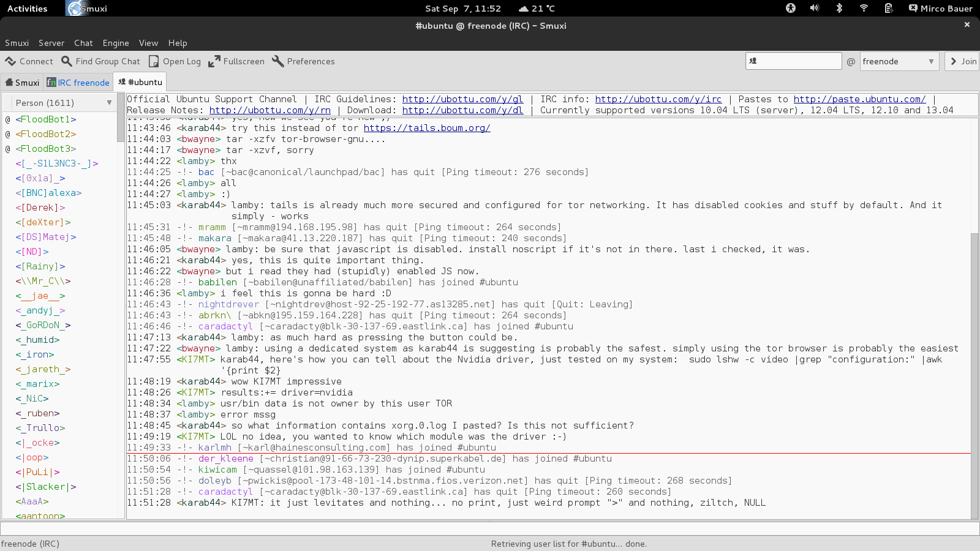The image size is (980, 551).
Task: Switch to the IRC freenode tab
Action: pos(78,83)
